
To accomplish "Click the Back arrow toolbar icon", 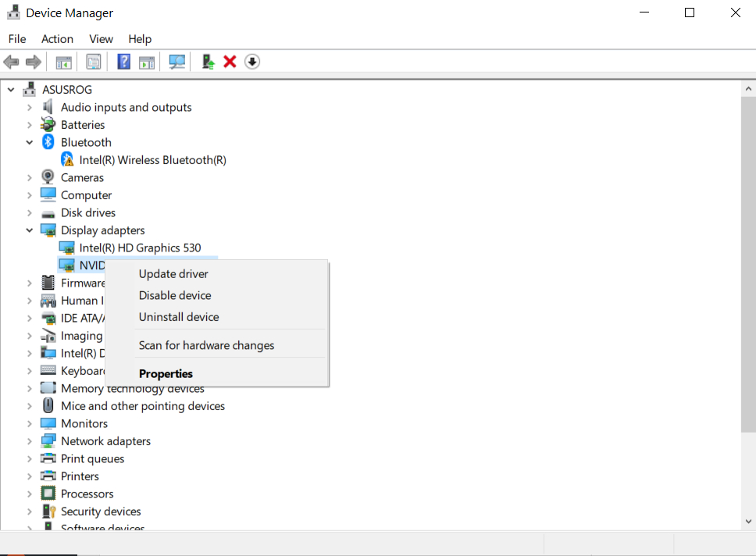I will click(11, 62).
